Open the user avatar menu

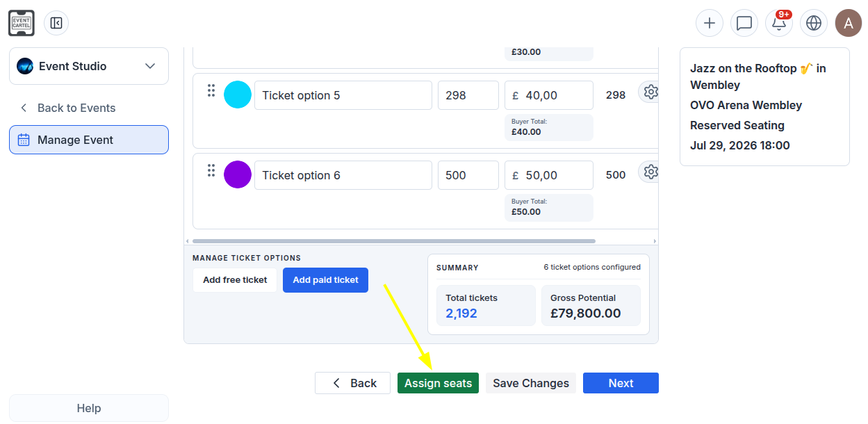click(849, 23)
